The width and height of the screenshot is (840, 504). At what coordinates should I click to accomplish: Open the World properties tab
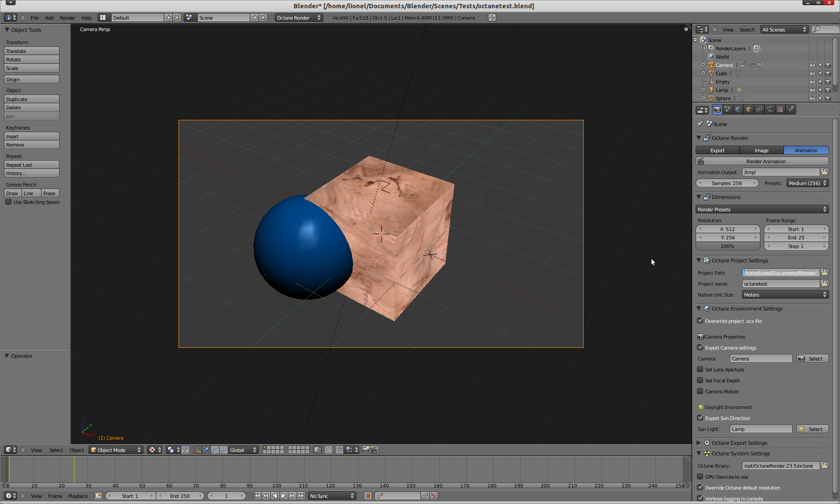pyautogui.click(x=738, y=109)
